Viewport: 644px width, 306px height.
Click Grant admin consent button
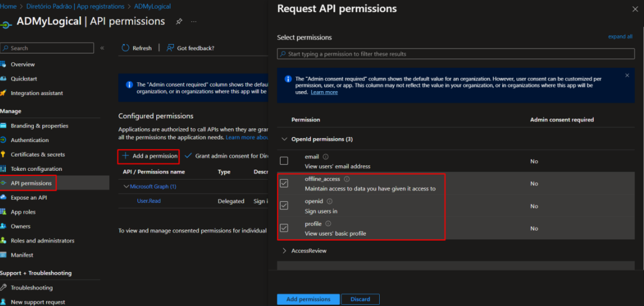coord(227,156)
